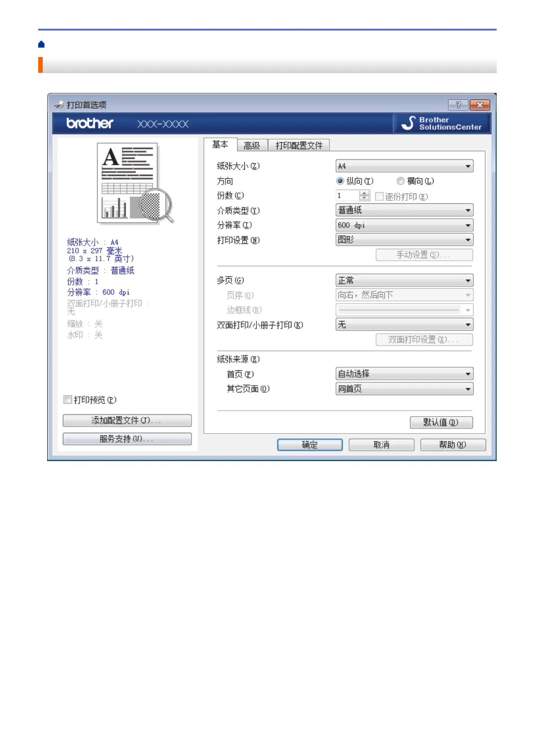Open Brother SolutionsCenter logo link
Viewport: 535px width, 756px height.
(442, 123)
